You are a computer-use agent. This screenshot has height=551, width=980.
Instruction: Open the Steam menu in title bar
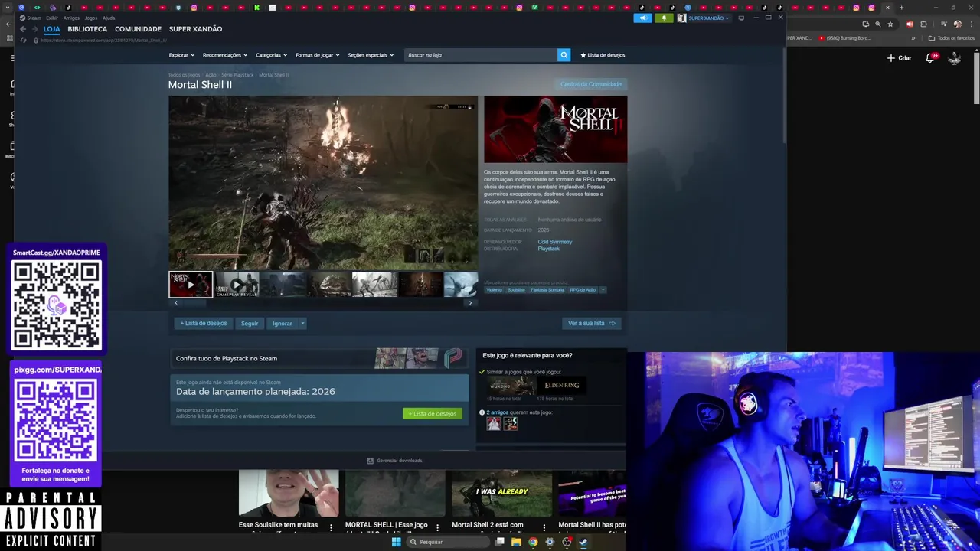(x=31, y=18)
